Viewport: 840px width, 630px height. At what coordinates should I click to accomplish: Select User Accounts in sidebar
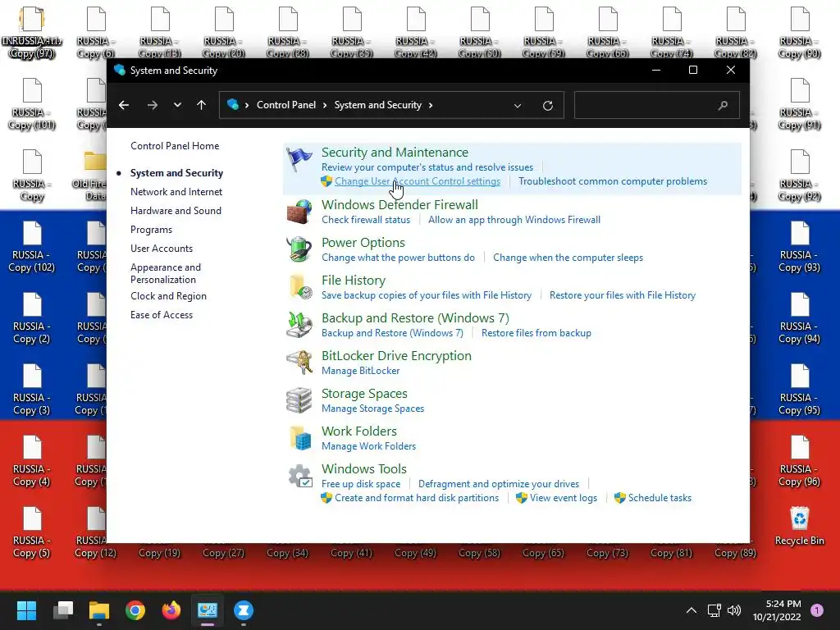pyautogui.click(x=162, y=248)
